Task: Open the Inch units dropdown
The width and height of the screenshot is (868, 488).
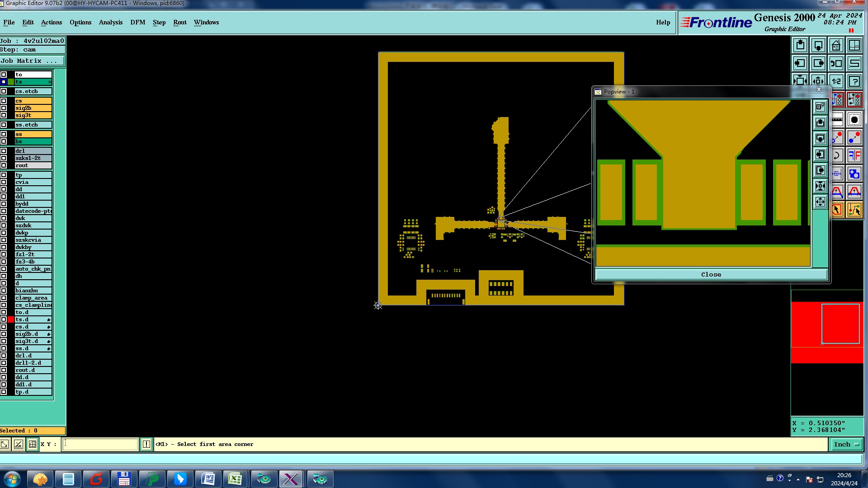Action: 846,444
